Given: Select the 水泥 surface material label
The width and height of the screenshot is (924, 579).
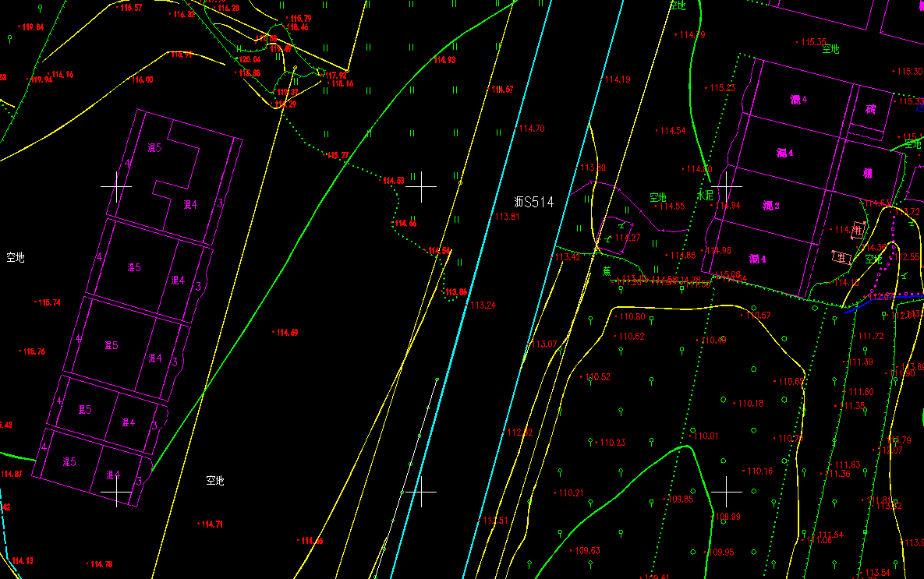Looking at the screenshot, I should [705, 196].
